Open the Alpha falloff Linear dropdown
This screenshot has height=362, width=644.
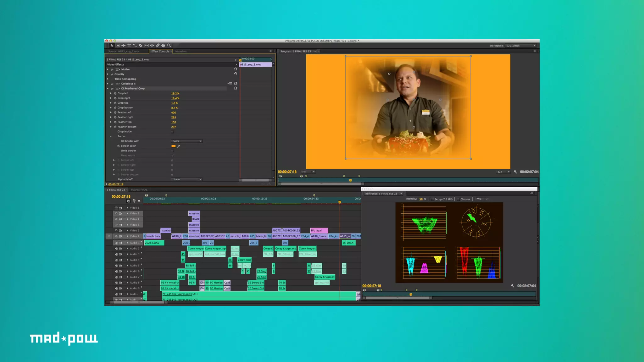tap(187, 179)
